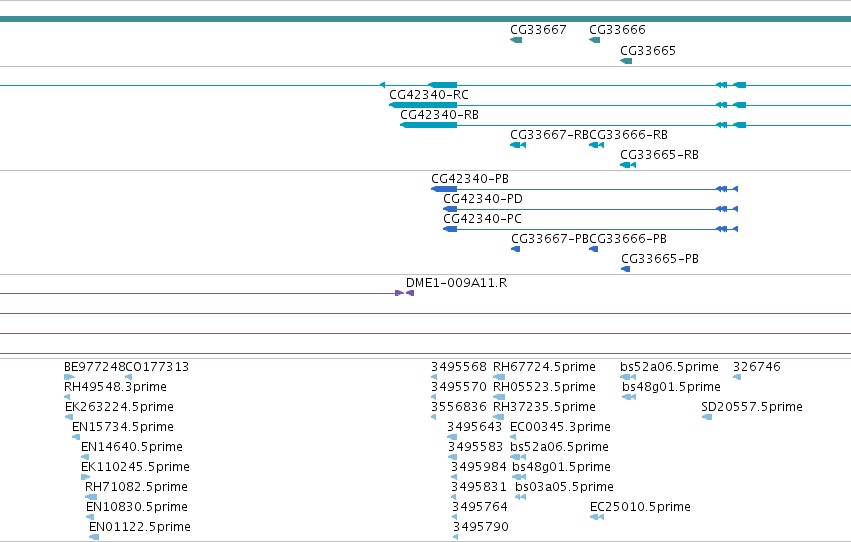Open feature 3495568 label
The image size is (851, 542).
click(459, 367)
